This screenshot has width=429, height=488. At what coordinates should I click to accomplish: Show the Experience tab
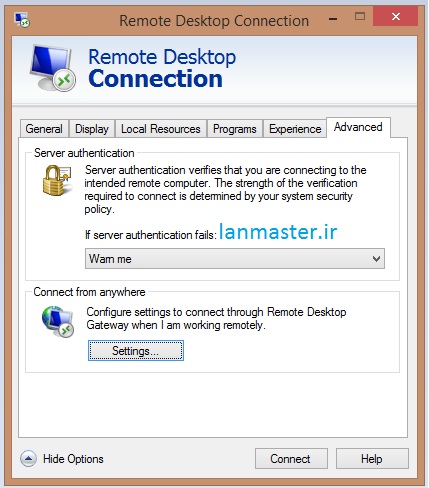point(295,129)
